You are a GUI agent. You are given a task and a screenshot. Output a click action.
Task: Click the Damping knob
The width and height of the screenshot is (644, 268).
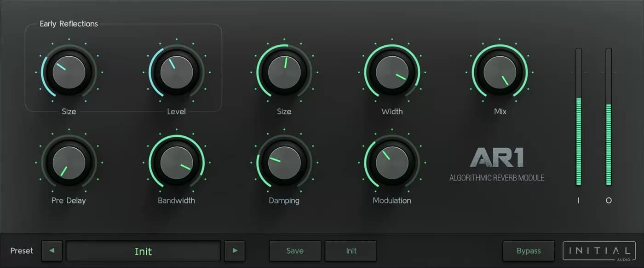click(284, 163)
